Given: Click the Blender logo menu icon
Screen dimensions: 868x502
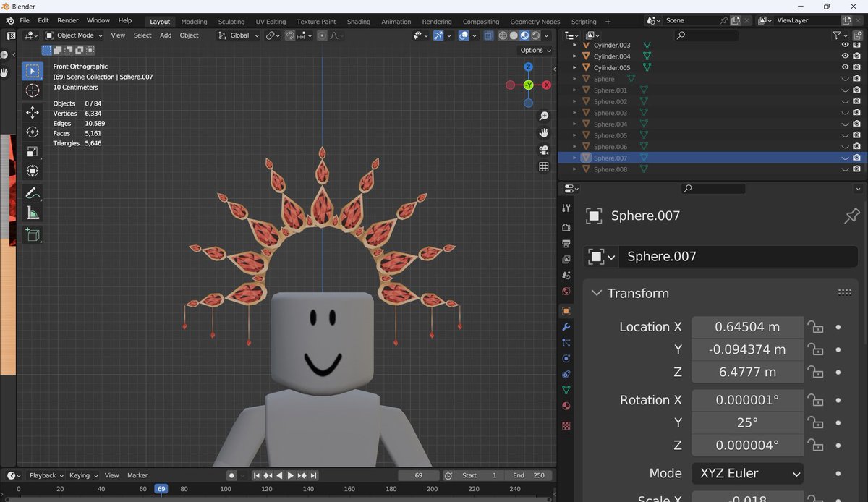Looking at the screenshot, I should (9, 21).
